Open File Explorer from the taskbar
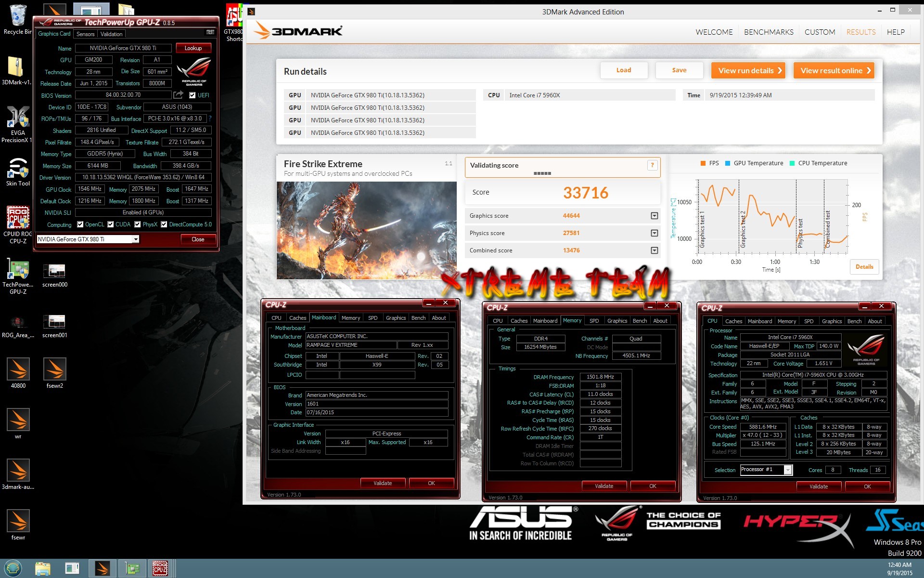Screen dimensions: 924x578 [42, 569]
